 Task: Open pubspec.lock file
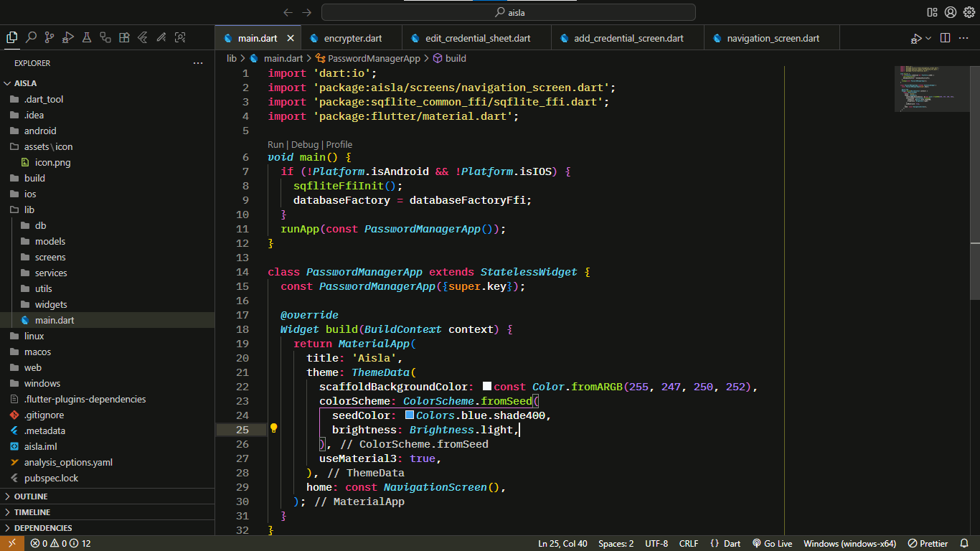tap(108, 478)
